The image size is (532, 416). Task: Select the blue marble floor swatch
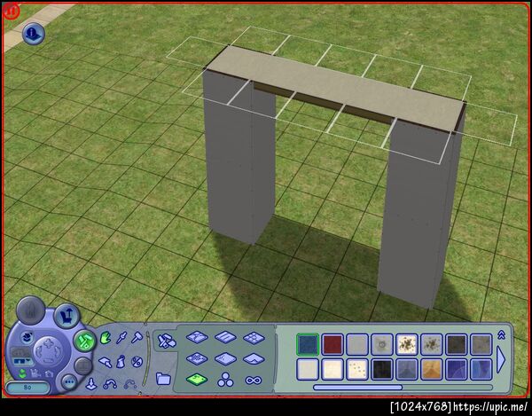click(x=481, y=369)
